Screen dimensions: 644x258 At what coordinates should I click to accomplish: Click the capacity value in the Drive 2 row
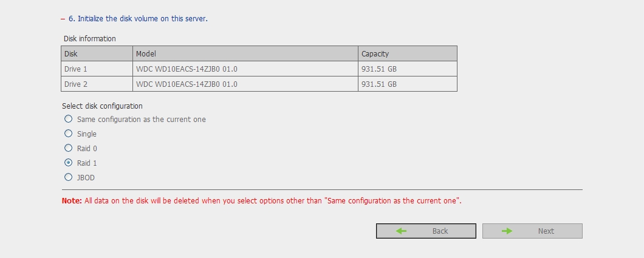click(x=379, y=84)
